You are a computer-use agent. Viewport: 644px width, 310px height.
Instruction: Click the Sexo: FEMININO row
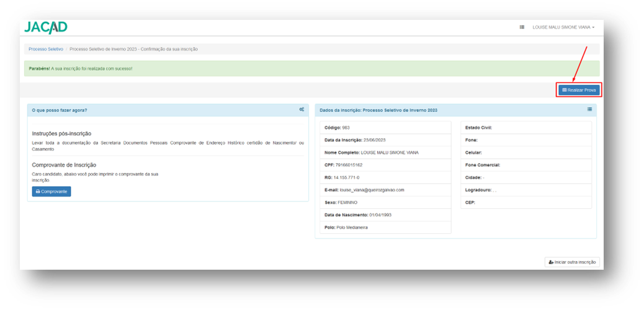click(x=385, y=202)
